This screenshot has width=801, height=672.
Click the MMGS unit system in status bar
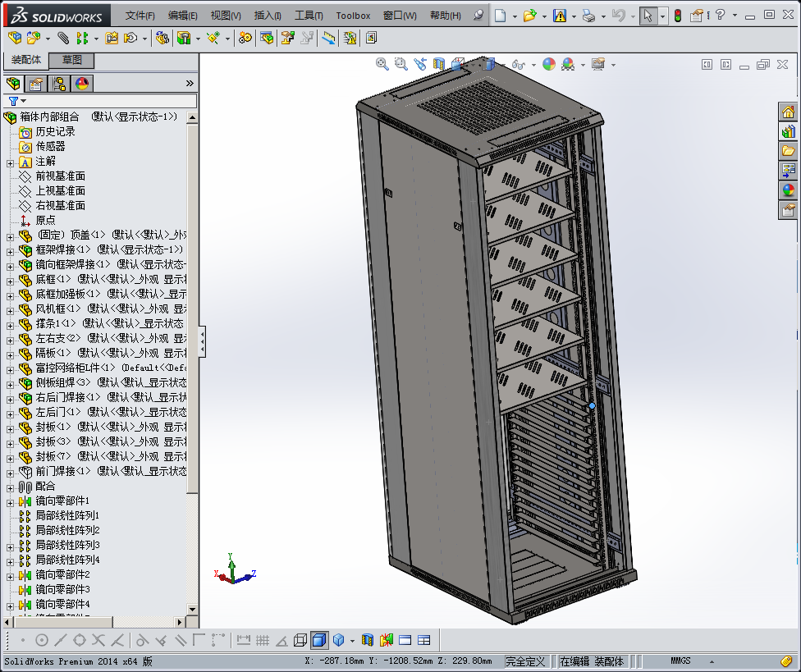click(x=680, y=661)
